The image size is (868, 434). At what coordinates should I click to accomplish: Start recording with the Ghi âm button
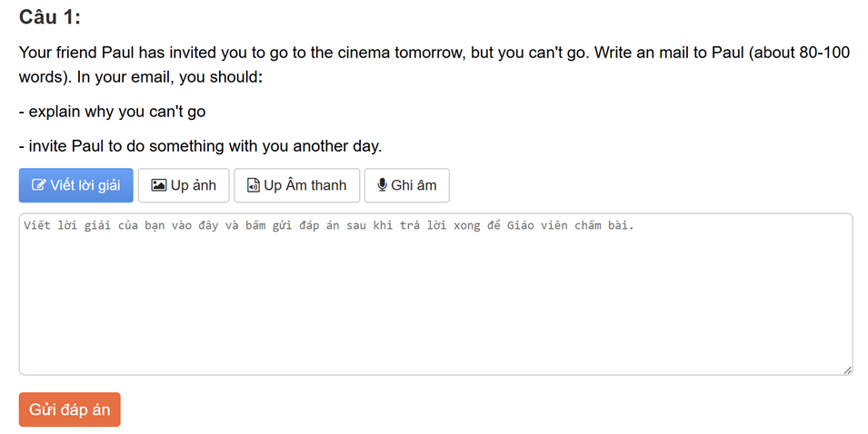click(x=406, y=185)
